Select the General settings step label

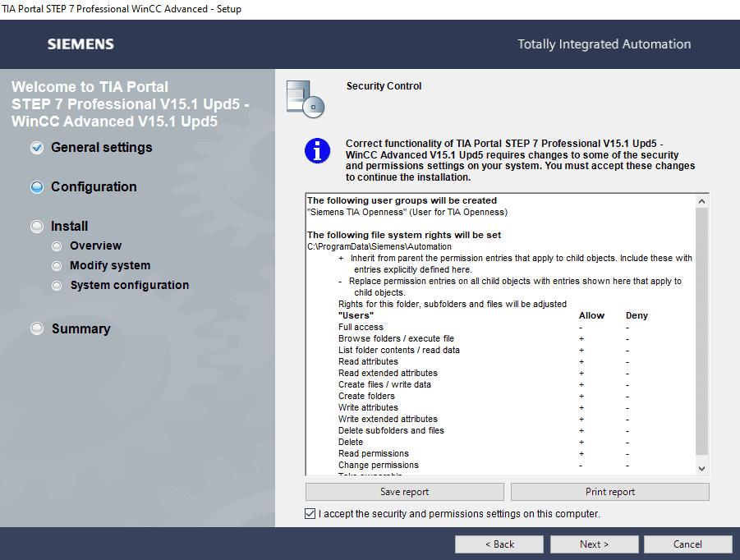pyautogui.click(x=102, y=147)
